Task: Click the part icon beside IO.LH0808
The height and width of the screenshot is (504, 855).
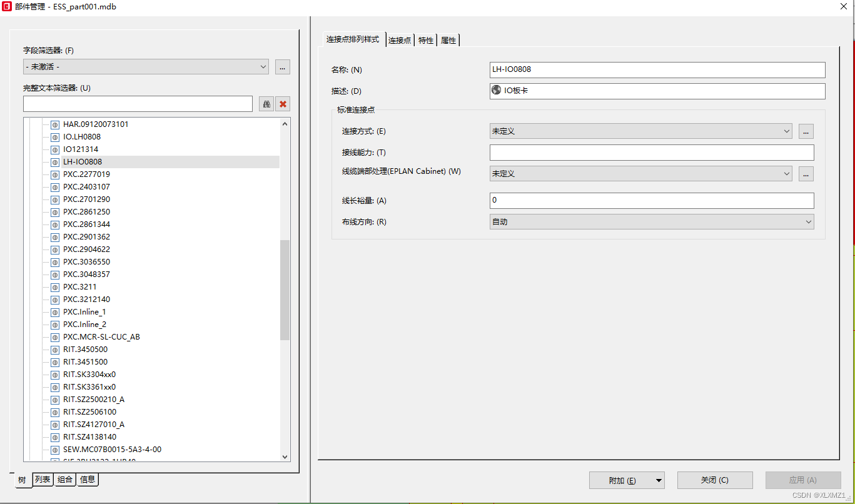Action: tap(55, 137)
